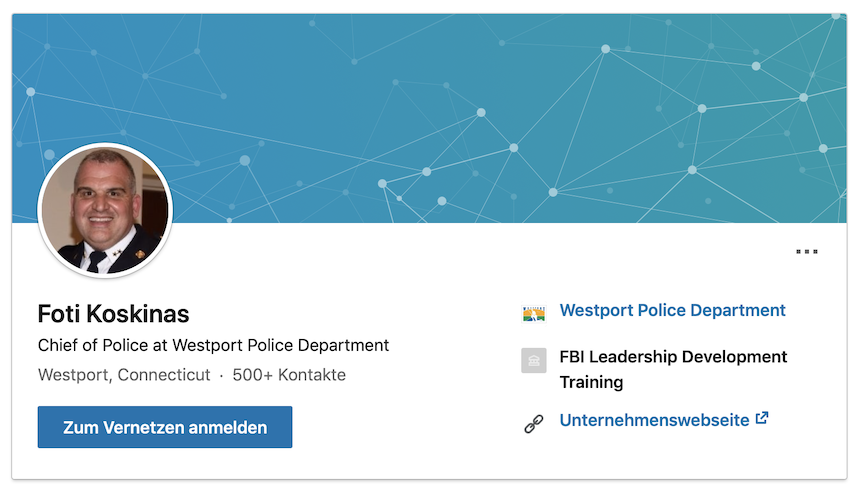Image resolution: width=864 pixels, height=499 pixels.
Task: Click the word Kontakte in connections
Action: click(x=313, y=376)
